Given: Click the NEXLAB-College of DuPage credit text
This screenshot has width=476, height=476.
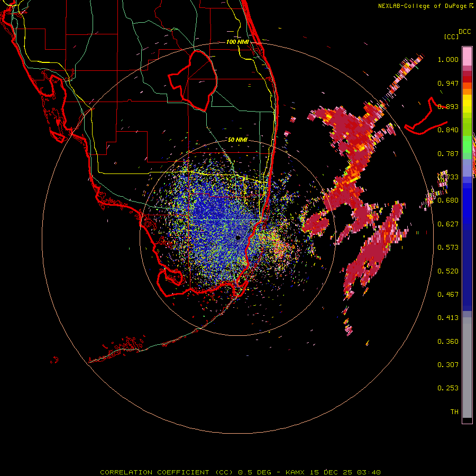Looking at the screenshot, I should [x=425, y=6].
